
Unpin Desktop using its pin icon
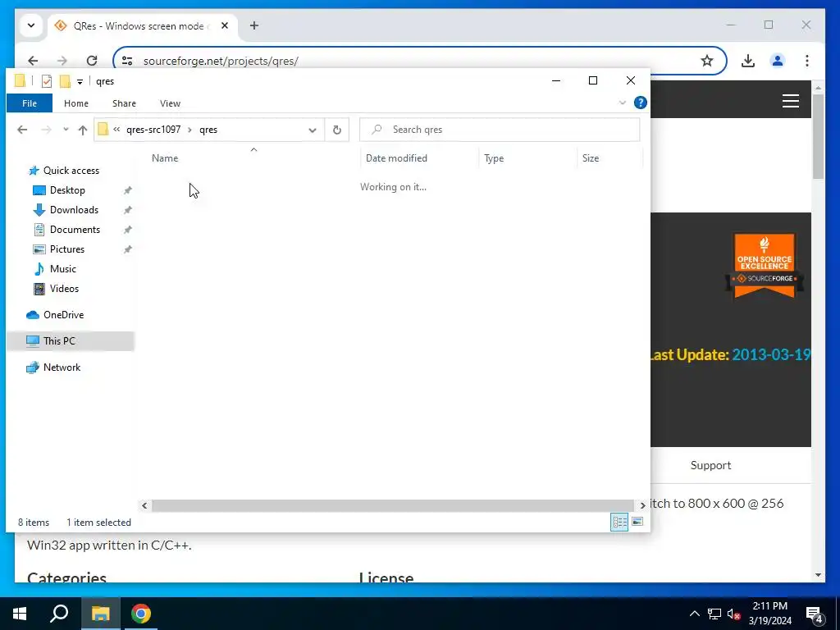pos(127,190)
